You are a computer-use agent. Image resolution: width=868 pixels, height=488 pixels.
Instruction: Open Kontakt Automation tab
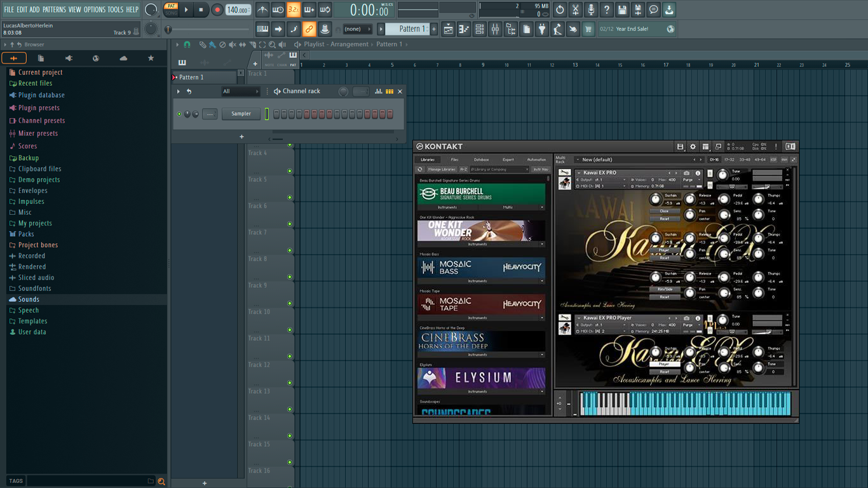(536, 159)
